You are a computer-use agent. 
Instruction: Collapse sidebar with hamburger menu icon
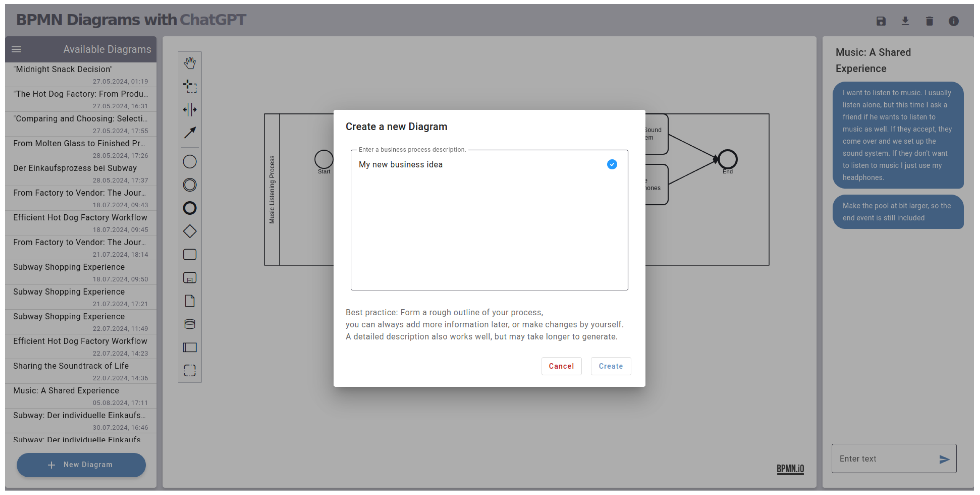(16, 49)
